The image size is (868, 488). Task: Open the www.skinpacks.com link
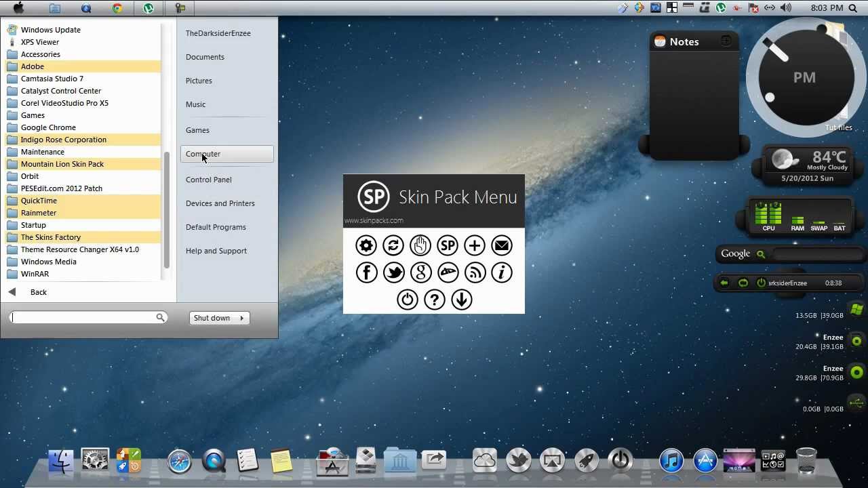click(x=374, y=220)
